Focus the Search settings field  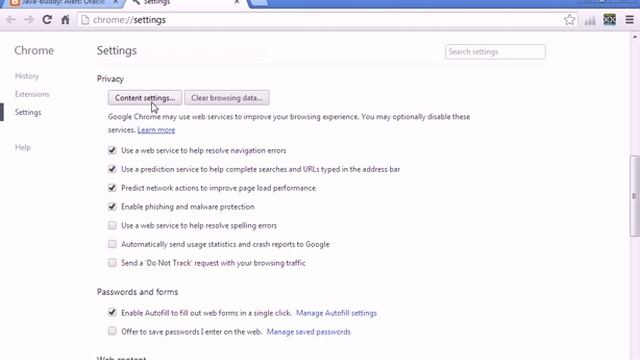click(x=495, y=52)
